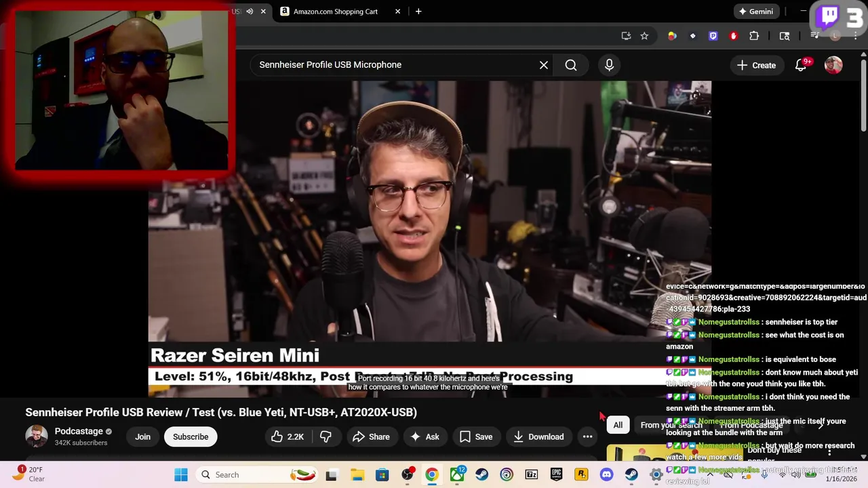868x488 pixels.
Task: Open the YouTube Create menu
Action: [x=756, y=65]
